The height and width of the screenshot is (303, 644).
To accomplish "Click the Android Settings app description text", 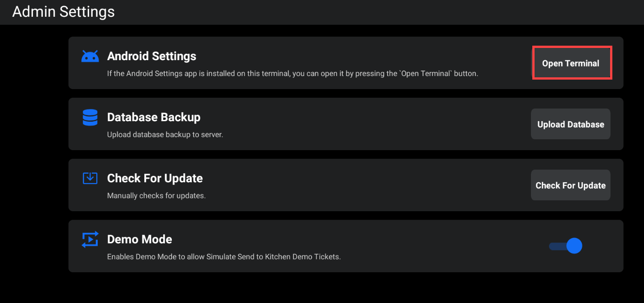I will coord(292,73).
